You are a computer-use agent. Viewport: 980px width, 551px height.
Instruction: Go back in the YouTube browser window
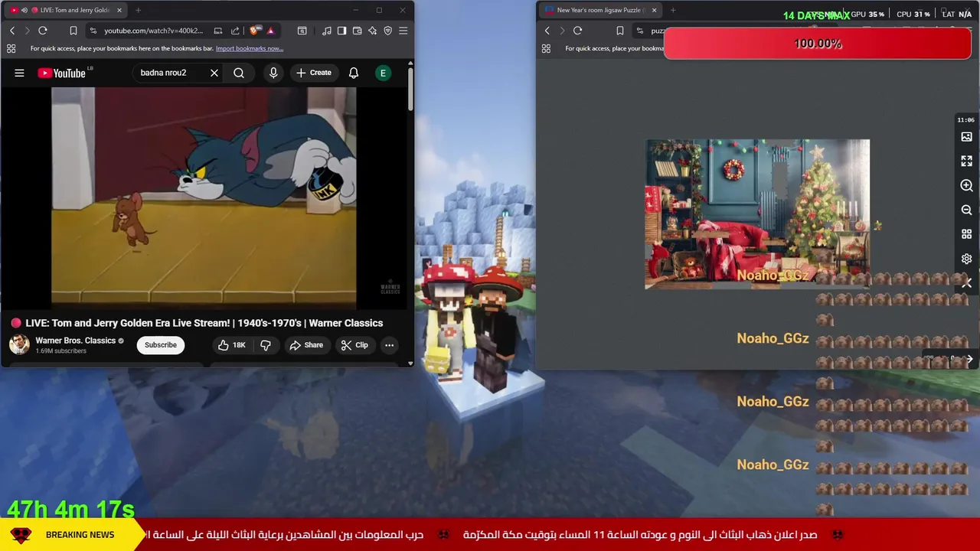click(x=12, y=31)
